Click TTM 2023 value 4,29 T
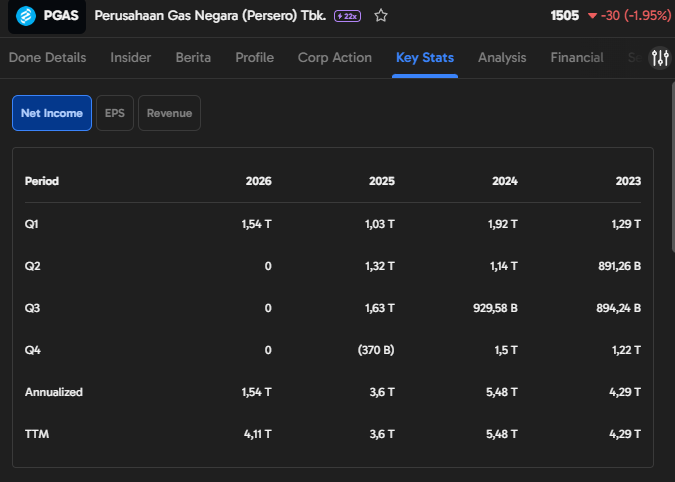Image resolution: width=675 pixels, height=482 pixels. tap(625, 434)
